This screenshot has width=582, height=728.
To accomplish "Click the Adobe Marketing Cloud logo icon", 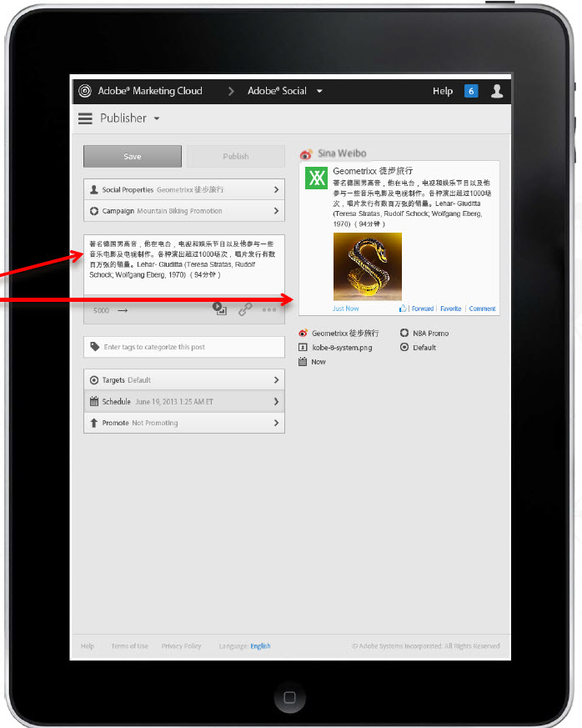I will click(x=85, y=91).
